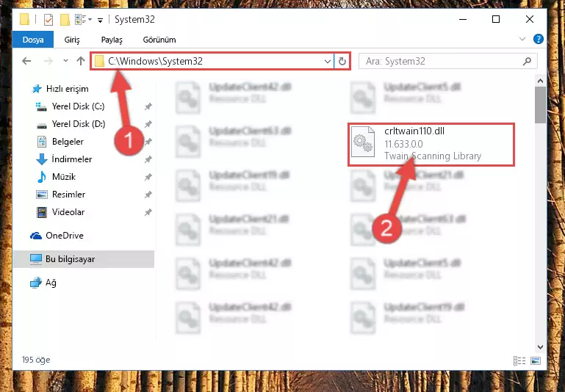Click the İndirmeler blue arrow icon

[42, 159]
